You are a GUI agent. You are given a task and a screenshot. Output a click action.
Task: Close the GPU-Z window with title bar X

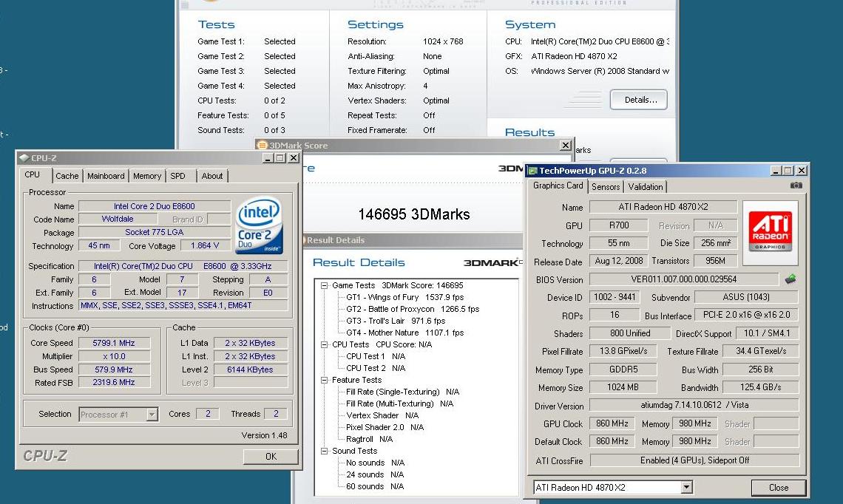pos(802,170)
